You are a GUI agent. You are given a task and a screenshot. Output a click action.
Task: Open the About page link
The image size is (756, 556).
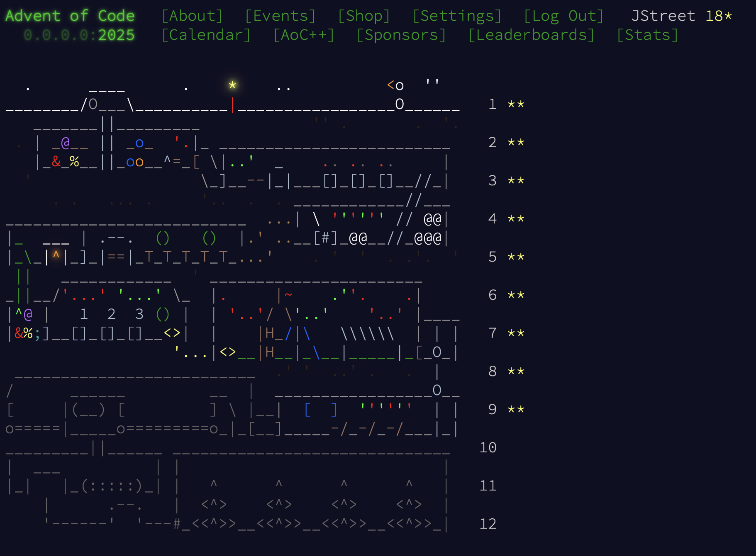coord(192,16)
